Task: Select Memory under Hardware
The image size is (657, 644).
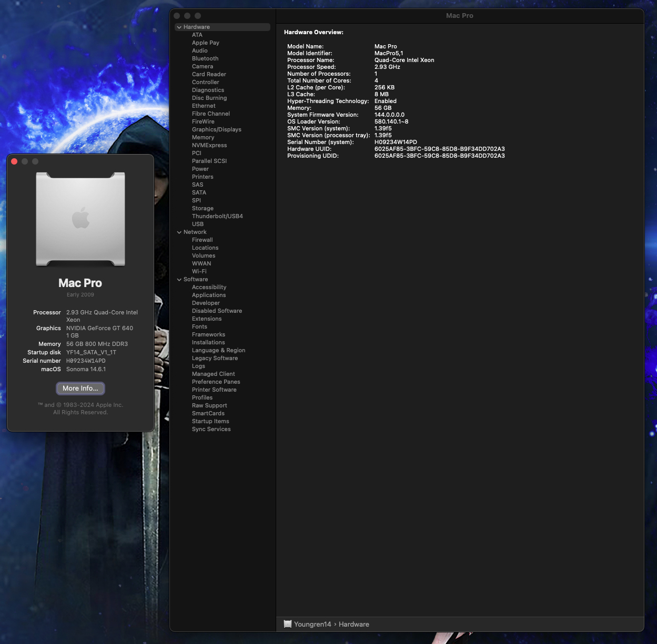Action: [203, 137]
